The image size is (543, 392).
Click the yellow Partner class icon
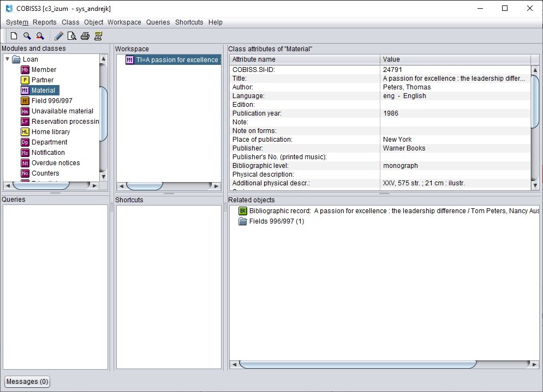25,80
